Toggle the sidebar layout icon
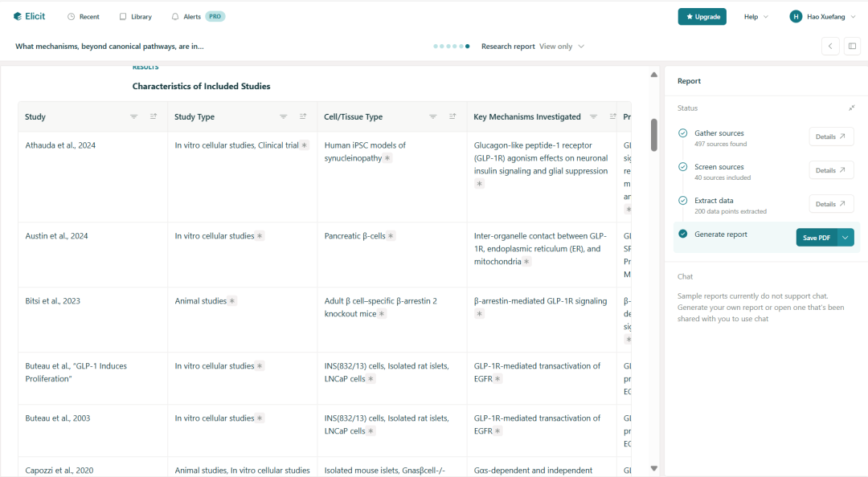The width and height of the screenshot is (868, 477). point(852,47)
